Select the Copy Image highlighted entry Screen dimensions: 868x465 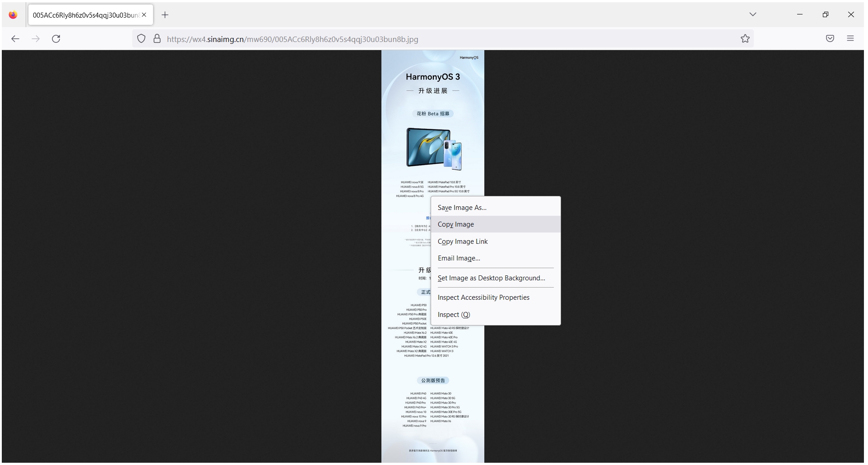[x=455, y=224]
